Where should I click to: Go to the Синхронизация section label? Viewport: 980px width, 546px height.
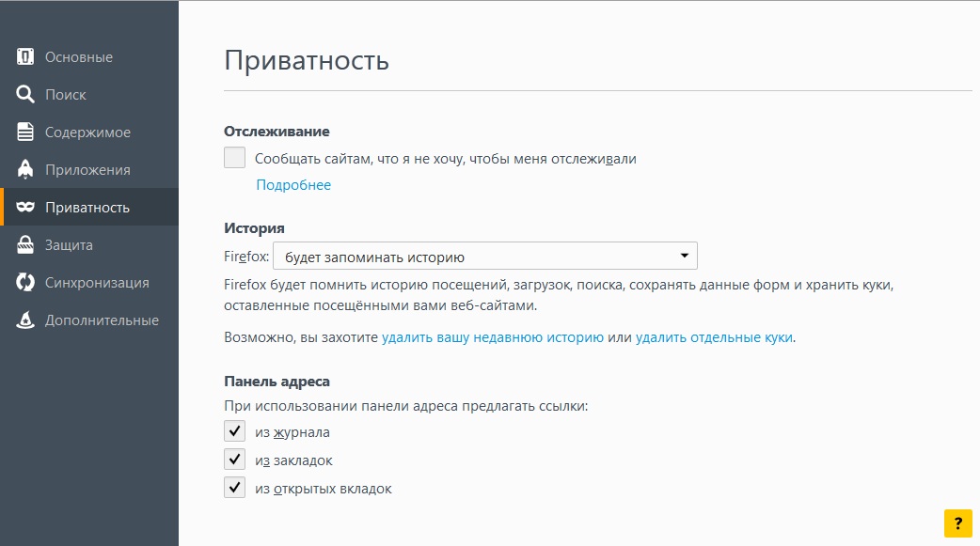[97, 282]
